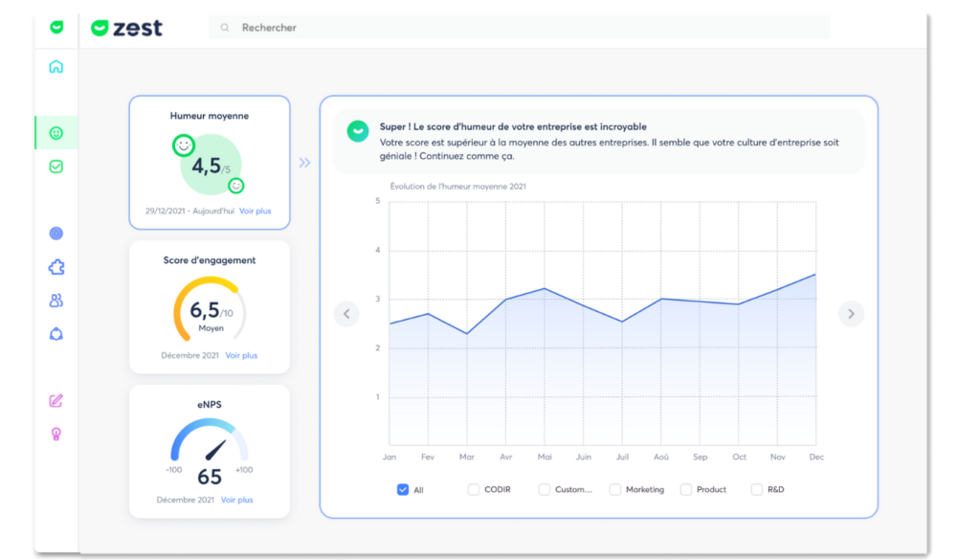This screenshot has height=560, width=980.
Task: Go to previous chart with left arrow
Action: coord(346,313)
